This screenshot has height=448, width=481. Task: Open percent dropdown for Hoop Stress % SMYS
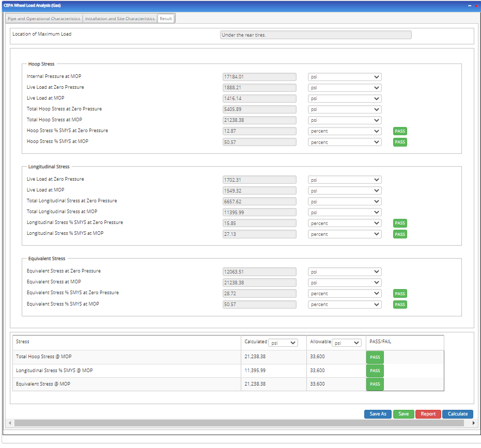[344, 131]
